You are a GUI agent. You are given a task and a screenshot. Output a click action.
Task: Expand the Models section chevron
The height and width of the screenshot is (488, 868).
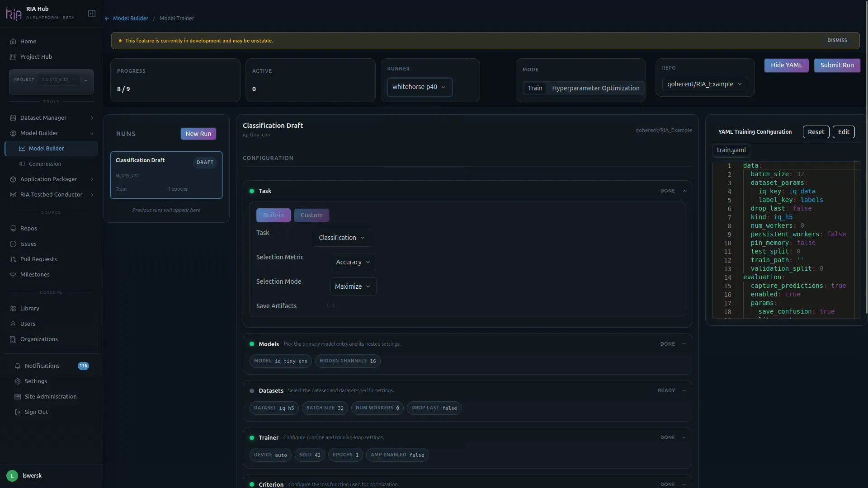click(x=684, y=344)
